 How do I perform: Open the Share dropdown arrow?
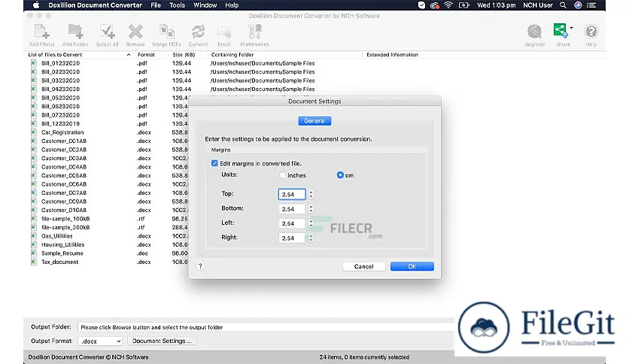[x=571, y=28]
